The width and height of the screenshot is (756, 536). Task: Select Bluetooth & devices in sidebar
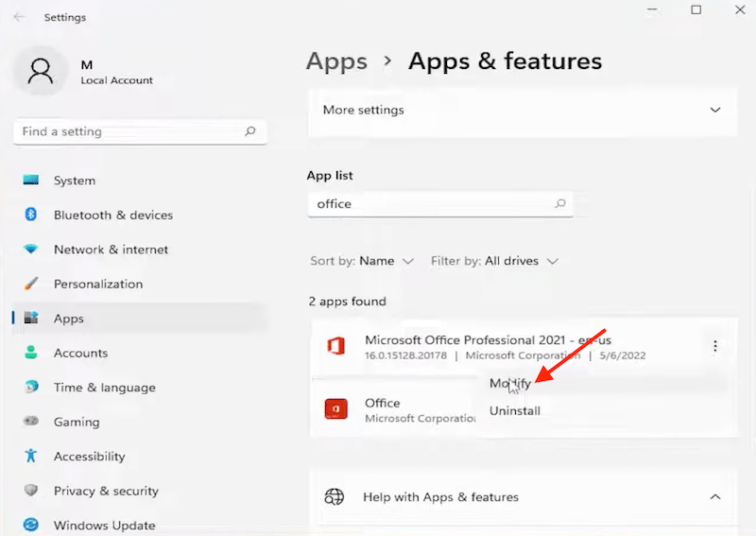point(113,215)
